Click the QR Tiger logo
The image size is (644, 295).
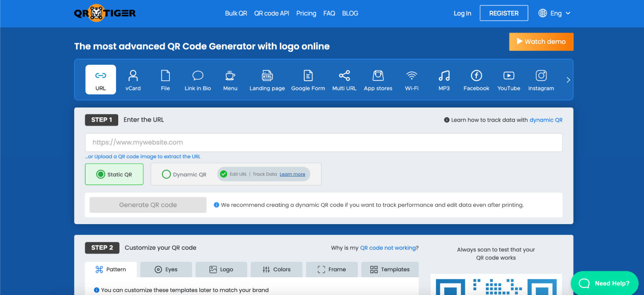(105, 13)
